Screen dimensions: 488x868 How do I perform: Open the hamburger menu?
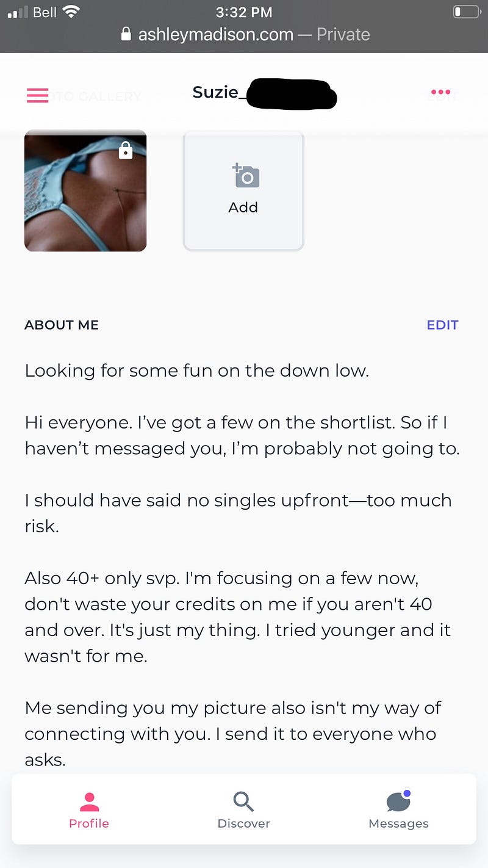[37, 95]
